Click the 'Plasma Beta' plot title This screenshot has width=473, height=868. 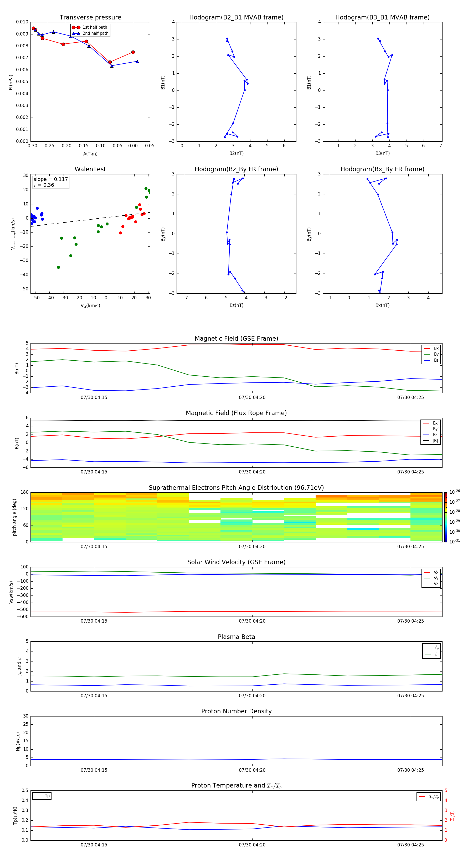click(236, 637)
